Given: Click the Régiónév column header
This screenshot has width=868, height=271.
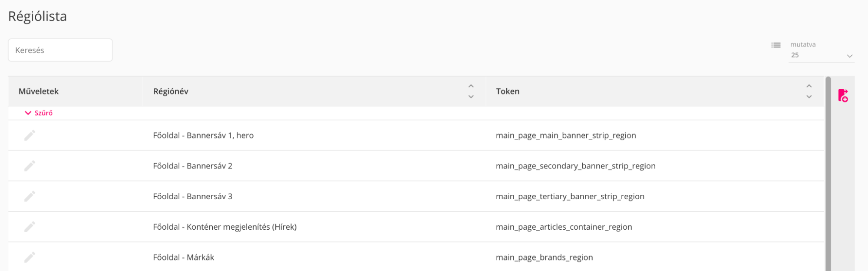Looking at the screenshot, I should 171,91.
